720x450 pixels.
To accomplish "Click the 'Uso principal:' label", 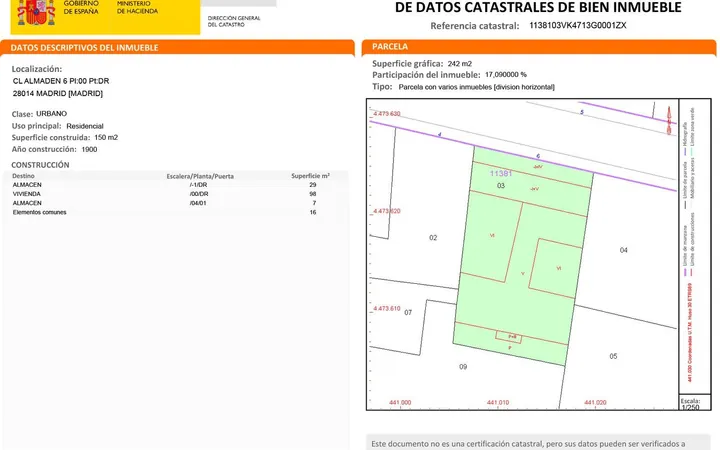I will (x=36, y=126).
